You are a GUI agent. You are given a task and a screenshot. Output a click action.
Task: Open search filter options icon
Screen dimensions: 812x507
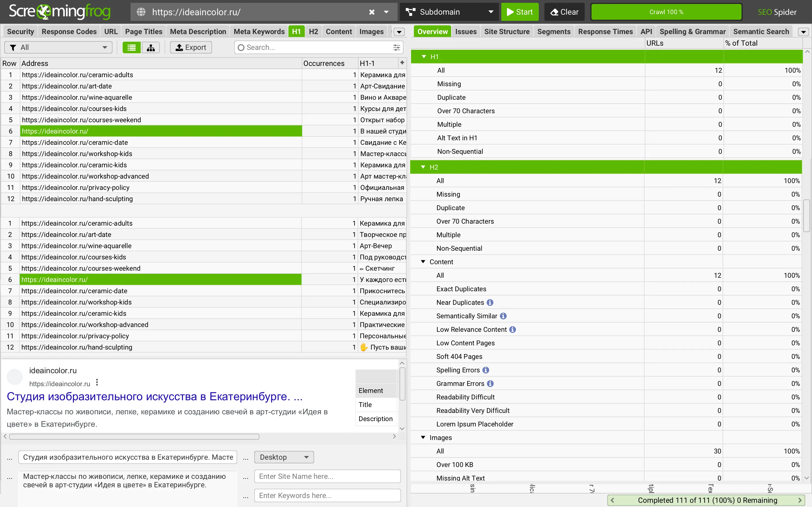(x=396, y=48)
